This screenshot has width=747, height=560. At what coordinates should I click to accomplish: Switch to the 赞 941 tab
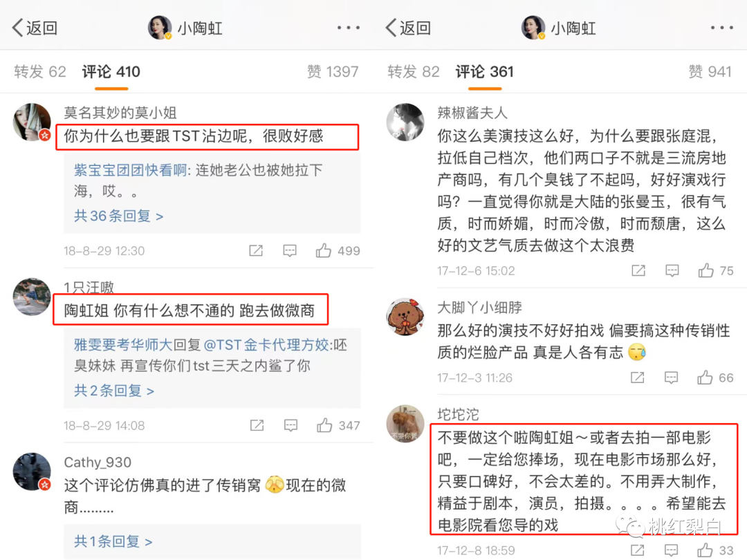[710, 71]
